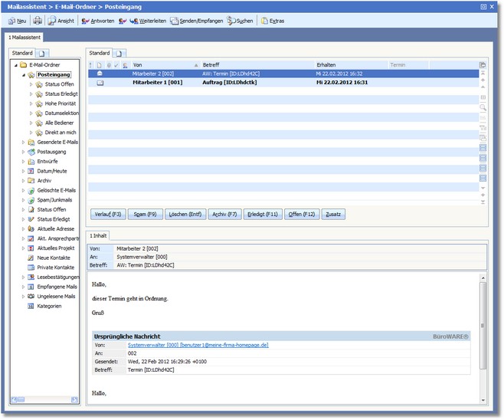Open the Ansicht preview tool
504x420 pixels.
coord(61,21)
